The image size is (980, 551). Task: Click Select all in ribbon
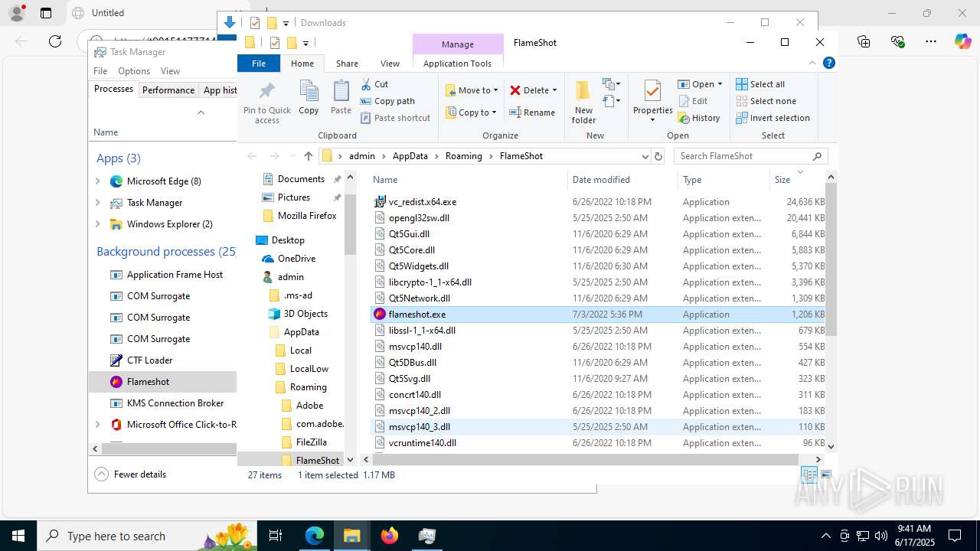pos(760,84)
